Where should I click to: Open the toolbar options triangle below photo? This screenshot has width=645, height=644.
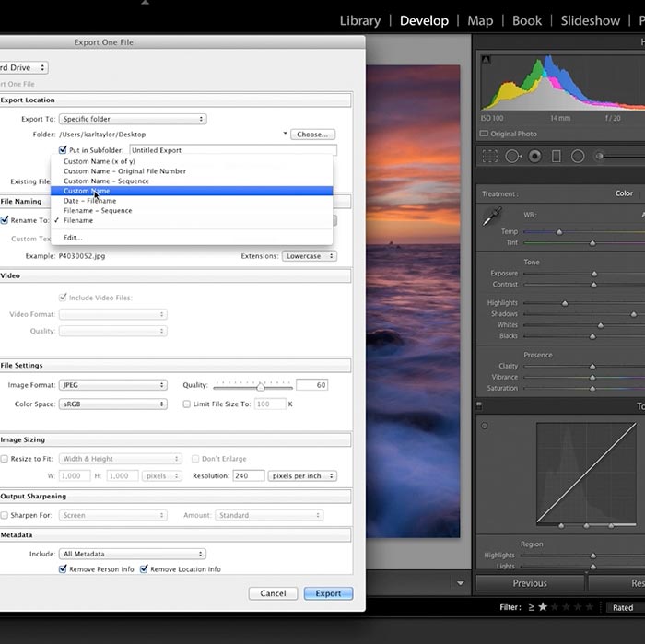click(x=461, y=583)
